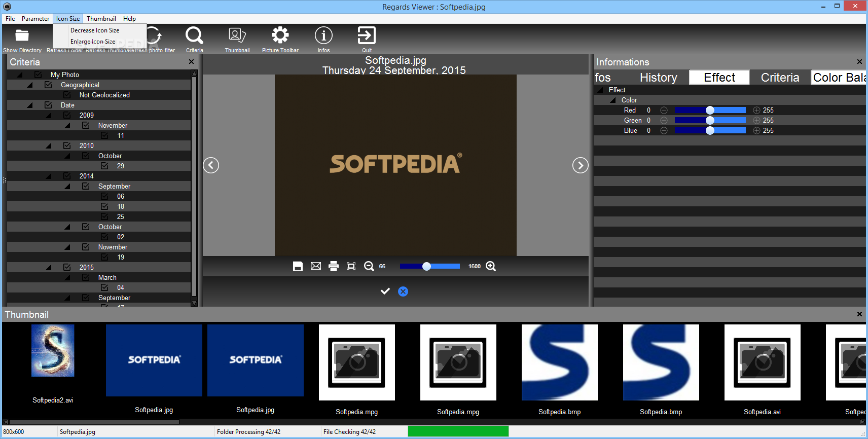Adjust the picture zoom slider
This screenshot has height=439, width=868.
429,266
